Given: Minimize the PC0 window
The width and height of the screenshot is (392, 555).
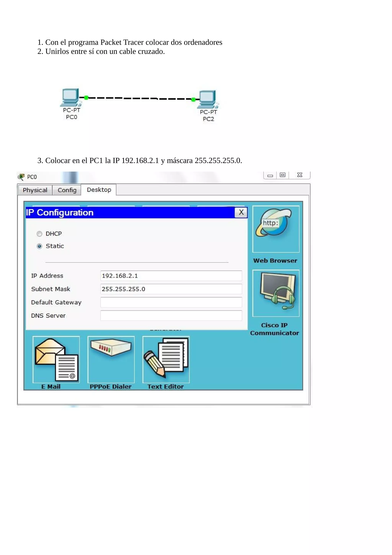Looking at the screenshot, I should coord(270,175).
